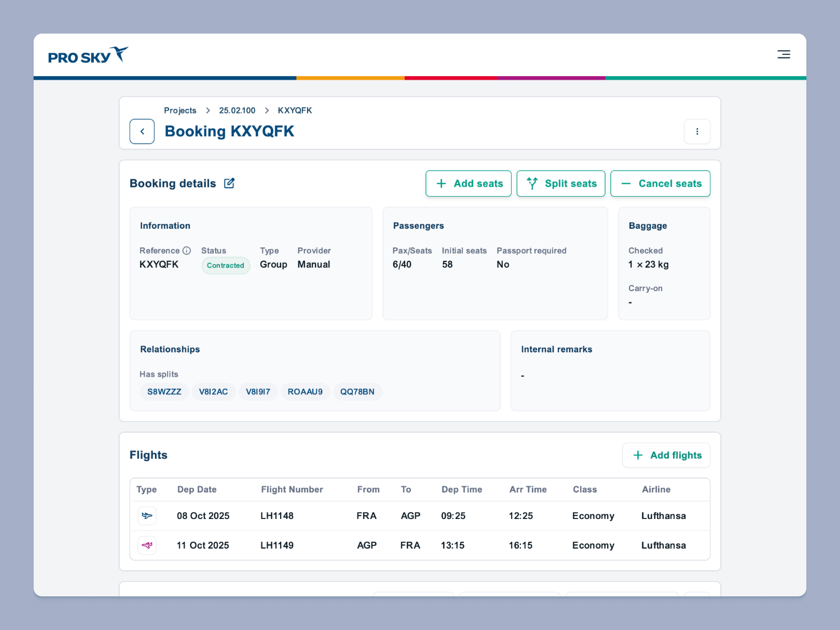
Task: Open the 25.02.100 project breadcrumb
Action: point(237,111)
